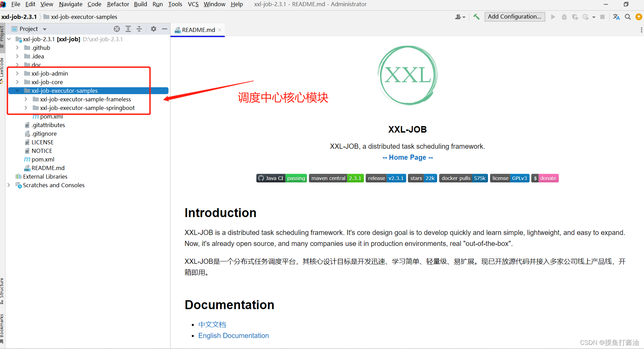Select the README.md editor tab
The image size is (644, 349).
pos(198,30)
